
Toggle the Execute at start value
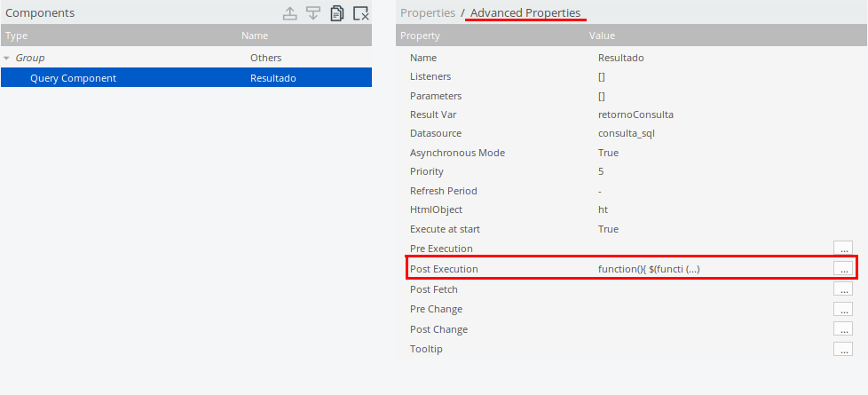pos(609,229)
